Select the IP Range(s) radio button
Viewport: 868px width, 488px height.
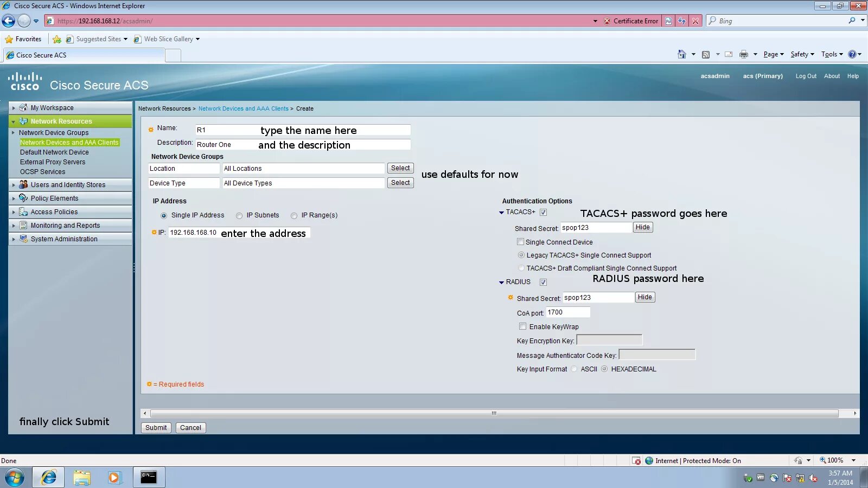(x=294, y=216)
